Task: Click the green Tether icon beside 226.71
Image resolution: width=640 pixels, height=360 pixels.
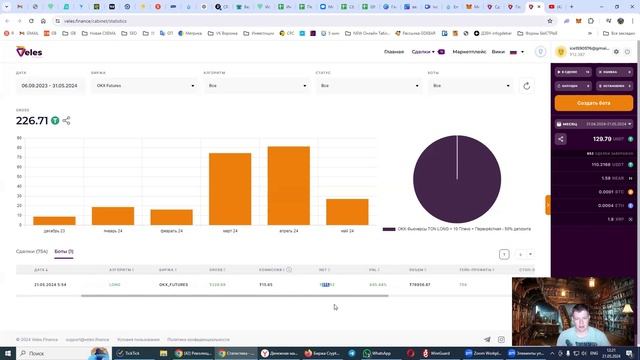Action: 55,120
